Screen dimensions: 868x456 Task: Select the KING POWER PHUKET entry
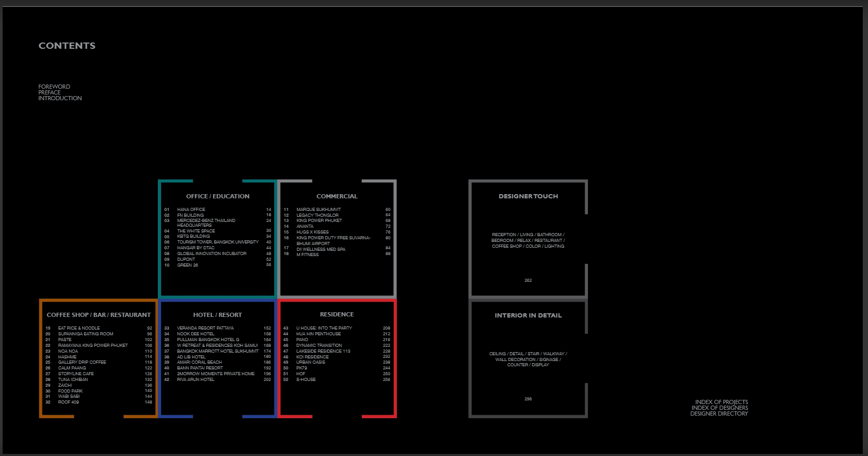click(319, 220)
